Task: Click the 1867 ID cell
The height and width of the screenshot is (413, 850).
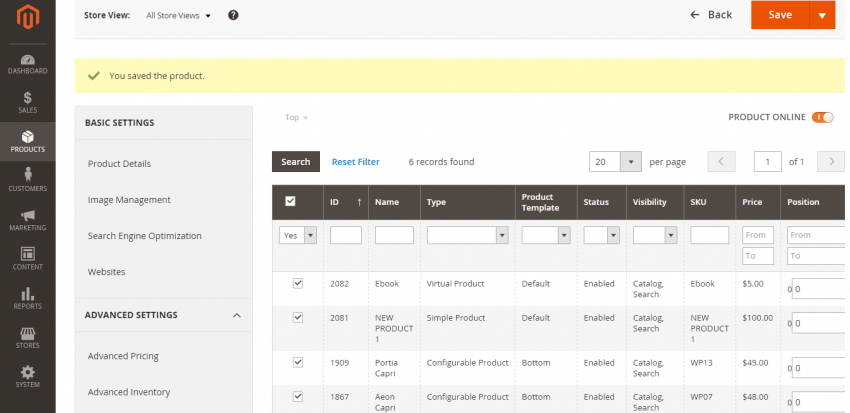Action: tap(339, 397)
